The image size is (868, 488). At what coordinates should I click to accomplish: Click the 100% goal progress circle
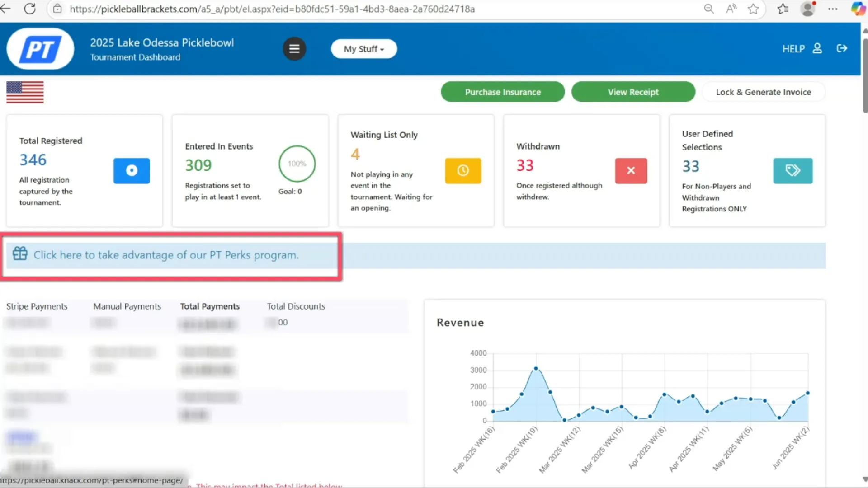[x=297, y=164]
